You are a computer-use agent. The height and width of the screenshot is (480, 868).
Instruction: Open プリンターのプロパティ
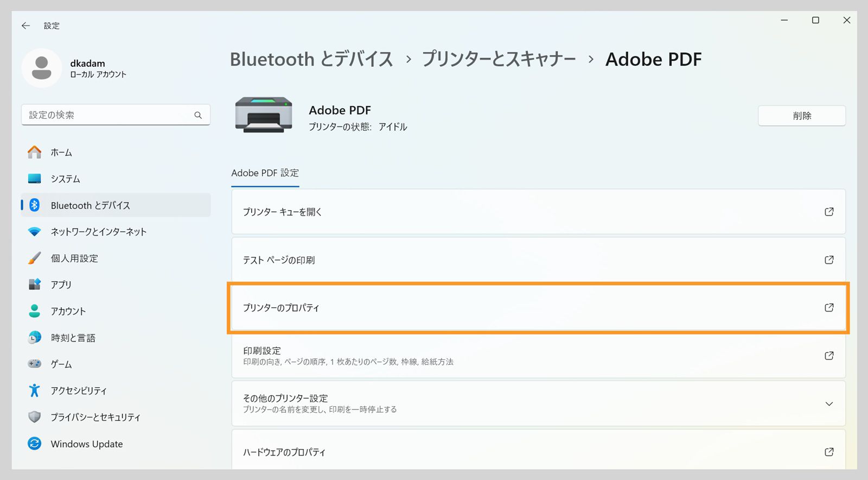click(x=538, y=308)
